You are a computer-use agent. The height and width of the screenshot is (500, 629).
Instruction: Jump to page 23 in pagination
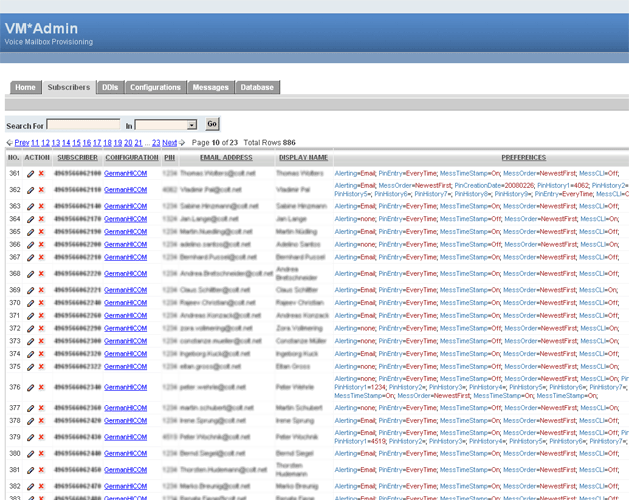[155, 143]
